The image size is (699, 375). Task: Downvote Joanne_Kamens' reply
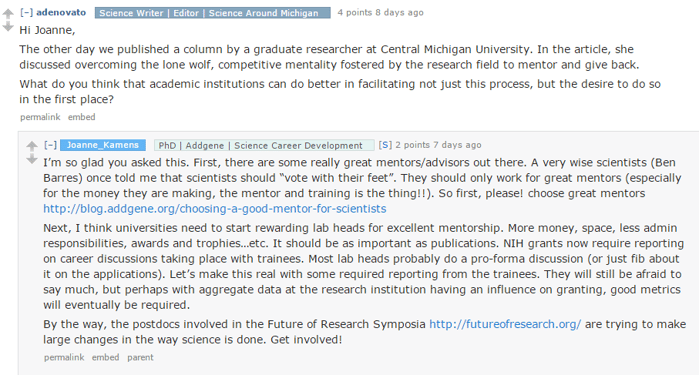pos(32,159)
